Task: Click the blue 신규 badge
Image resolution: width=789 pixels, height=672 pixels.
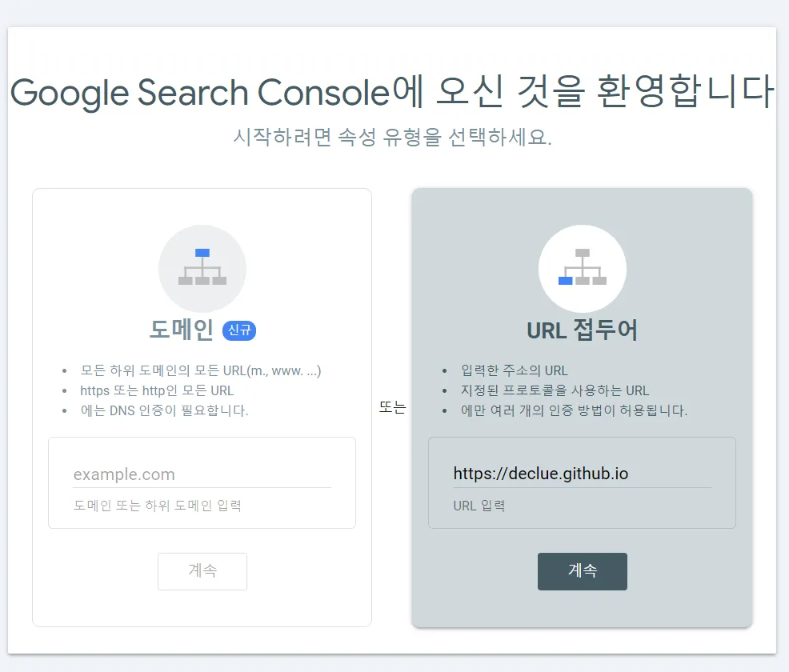Action: pos(239,330)
